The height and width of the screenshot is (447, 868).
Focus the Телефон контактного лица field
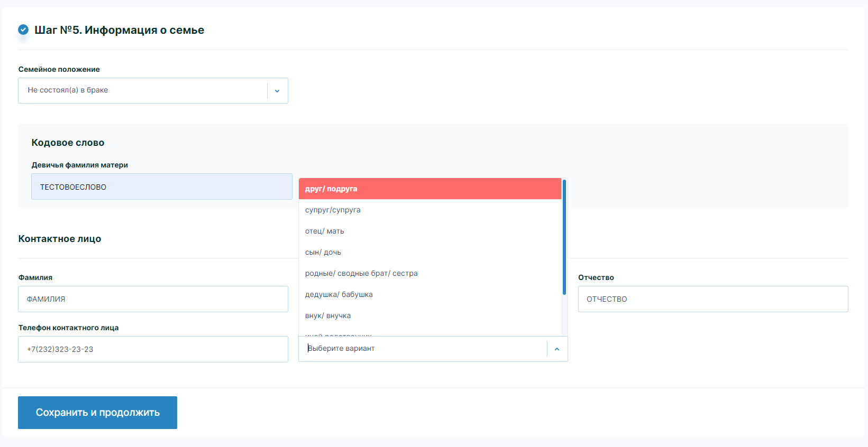(x=153, y=349)
